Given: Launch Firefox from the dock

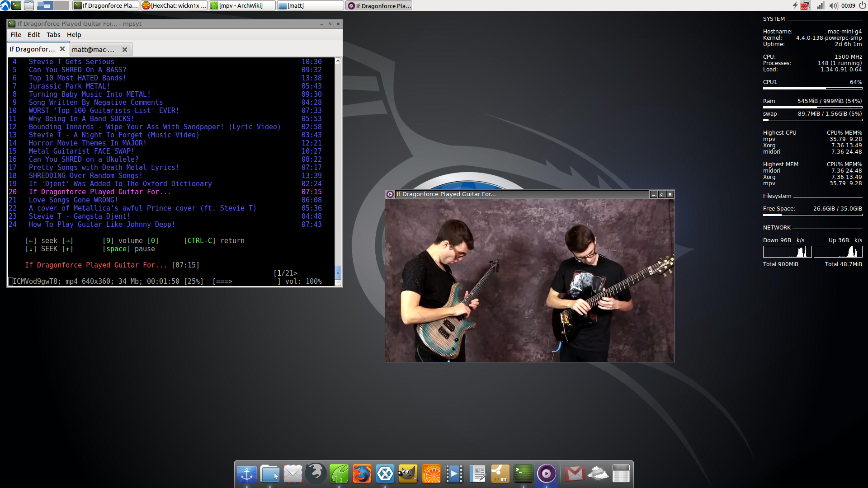Looking at the screenshot, I should 362,474.
